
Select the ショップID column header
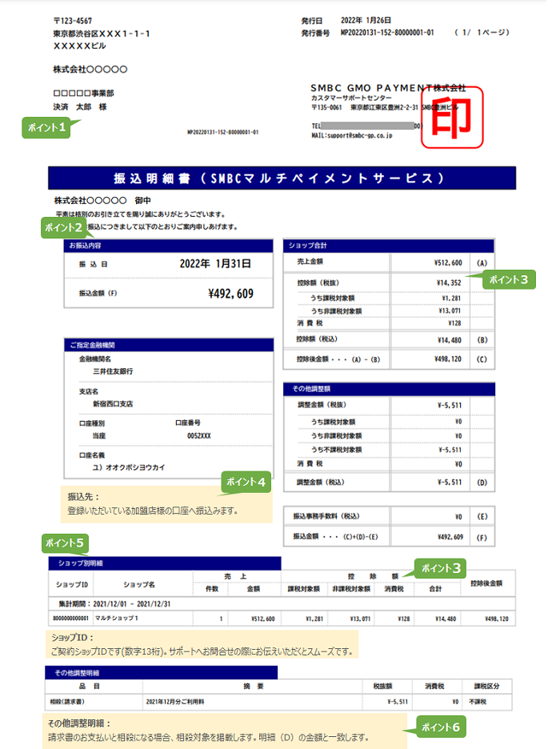[x=72, y=585]
